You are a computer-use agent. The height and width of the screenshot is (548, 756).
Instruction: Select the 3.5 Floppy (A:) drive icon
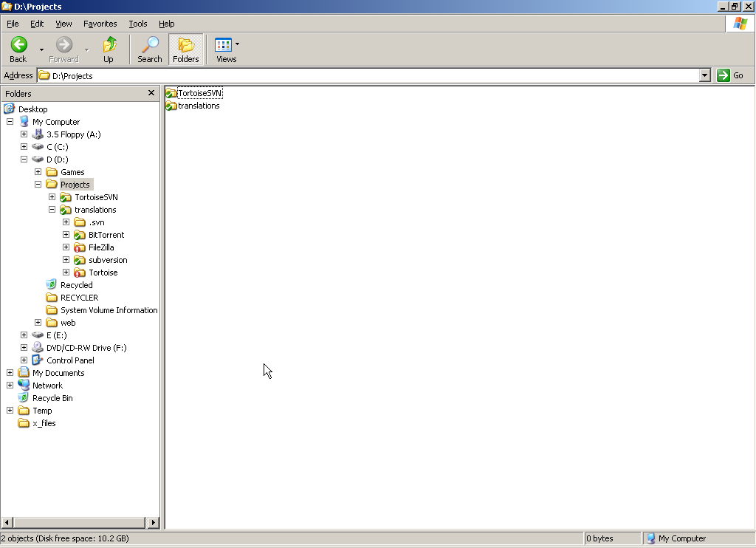coord(38,134)
